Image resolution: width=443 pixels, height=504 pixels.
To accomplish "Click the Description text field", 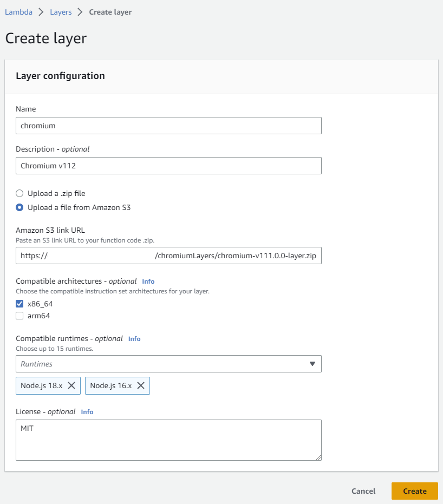I will pos(168,166).
